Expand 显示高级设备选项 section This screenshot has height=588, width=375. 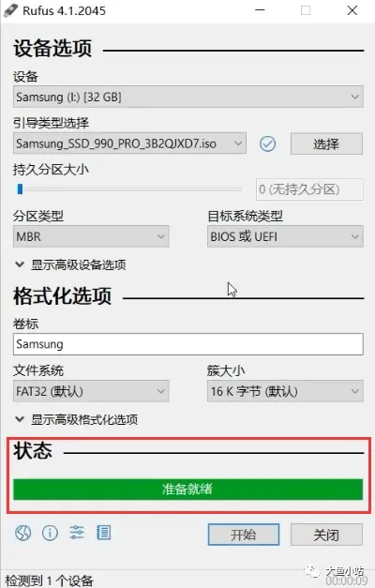pos(70,264)
